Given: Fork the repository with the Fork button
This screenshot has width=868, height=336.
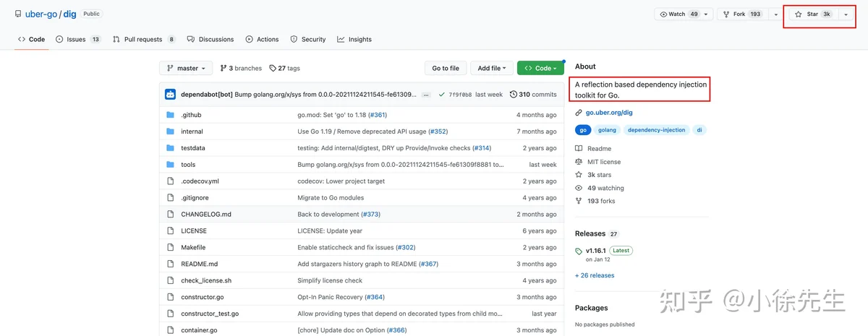Looking at the screenshot, I should pos(743,14).
